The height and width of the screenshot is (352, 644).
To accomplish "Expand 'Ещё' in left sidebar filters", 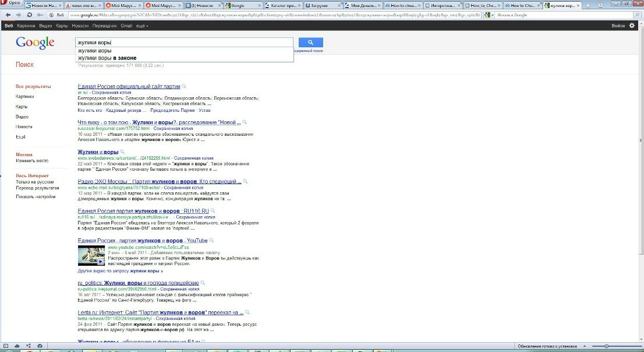I will click(20, 136).
